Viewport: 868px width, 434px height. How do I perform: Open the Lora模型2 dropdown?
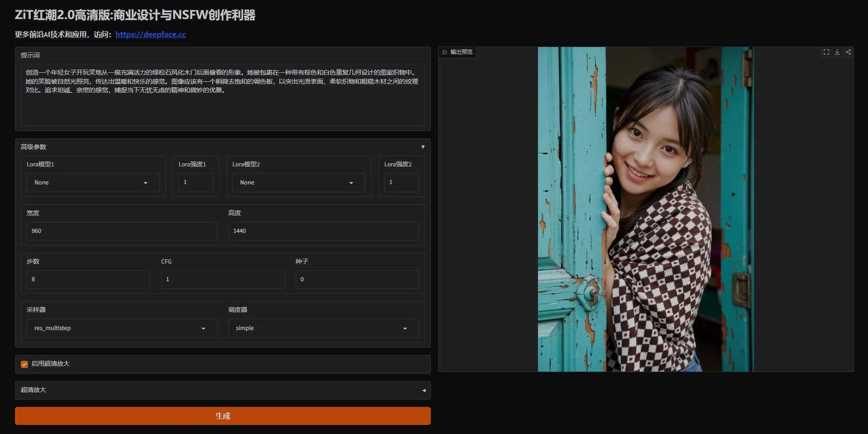click(x=298, y=183)
